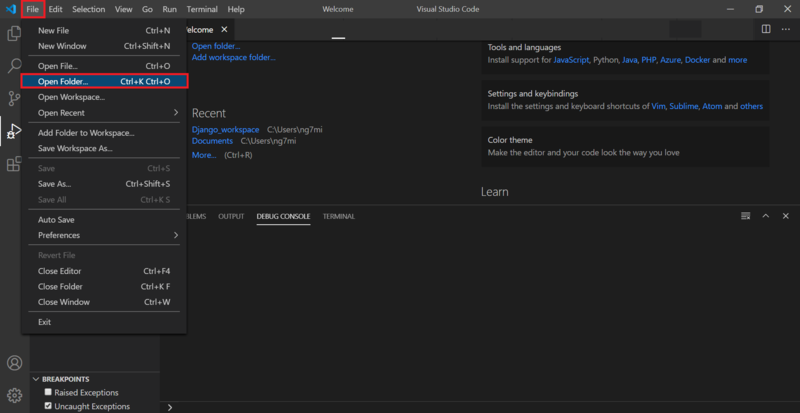800x413 pixels.
Task: Split the editor right
Action: pyautogui.click(x=766, y=29)
